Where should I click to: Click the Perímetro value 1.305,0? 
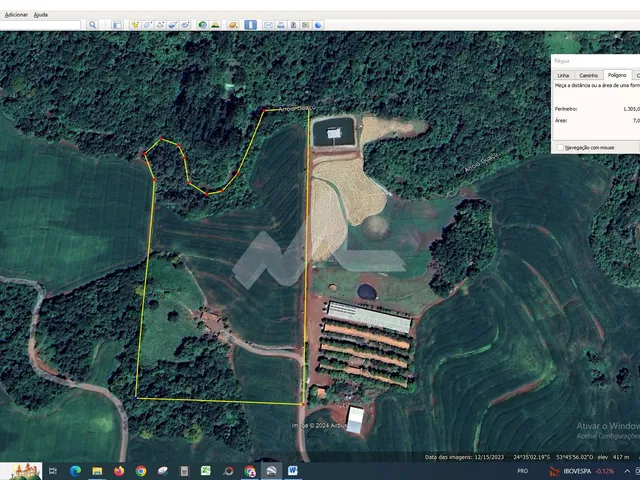(631, 109)
